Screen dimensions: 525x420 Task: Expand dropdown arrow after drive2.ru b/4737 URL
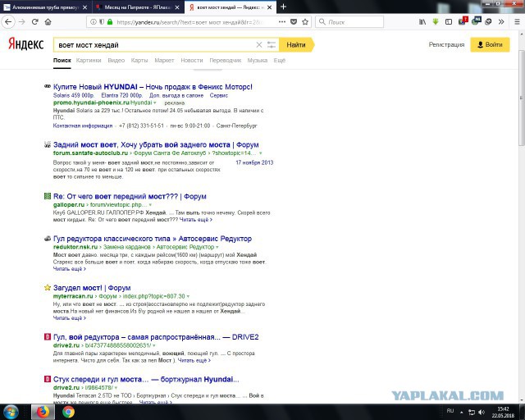(x=154, y=345)
